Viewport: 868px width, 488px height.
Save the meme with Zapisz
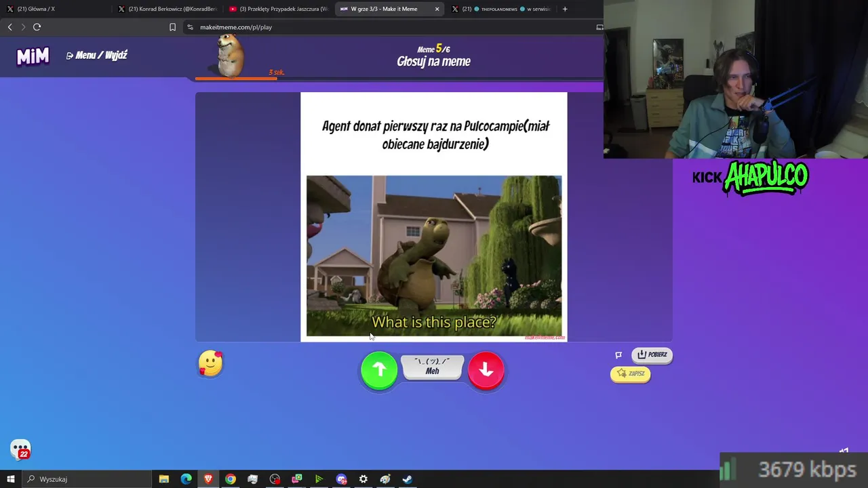631,373
